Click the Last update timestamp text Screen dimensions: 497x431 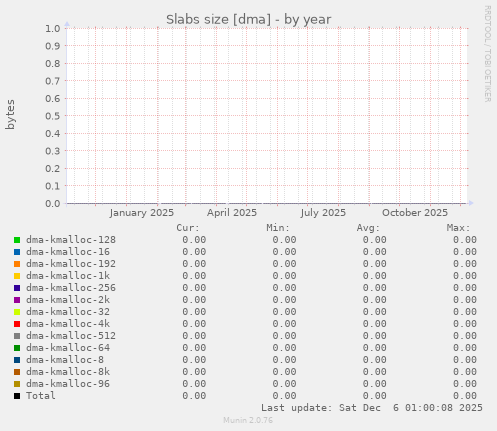[x=372, y=408]
